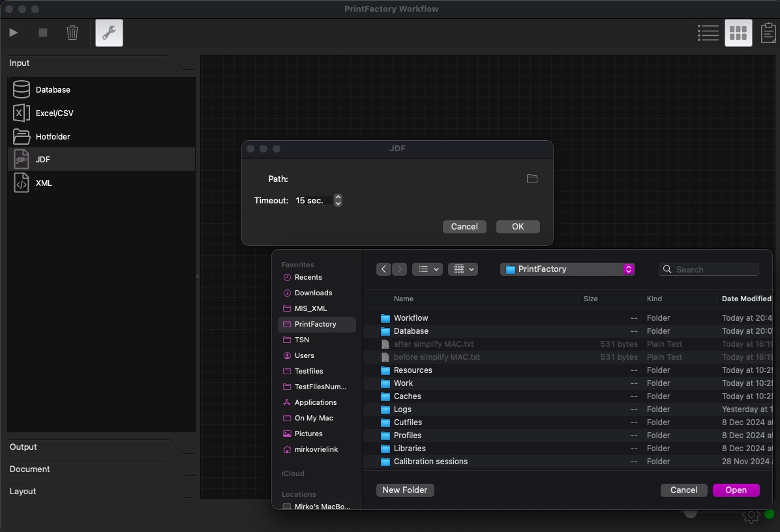Open Recents in Favorites sidebar

pyautogui.click(x=317, y=277)
